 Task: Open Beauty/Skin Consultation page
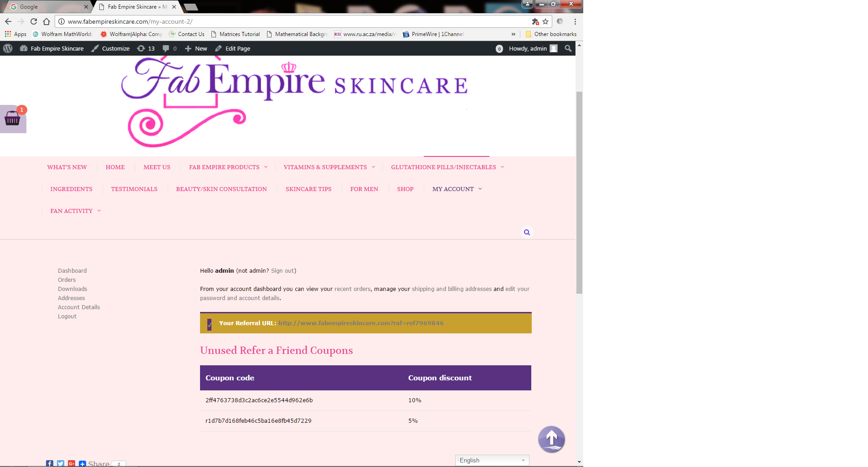pos(221,189)
